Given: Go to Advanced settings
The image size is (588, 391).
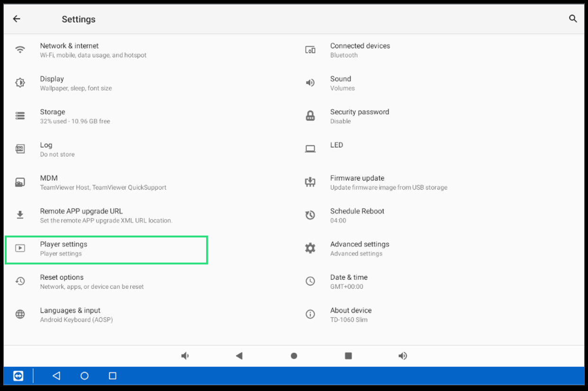Looking at the screenshot, I should coord(359,249).
